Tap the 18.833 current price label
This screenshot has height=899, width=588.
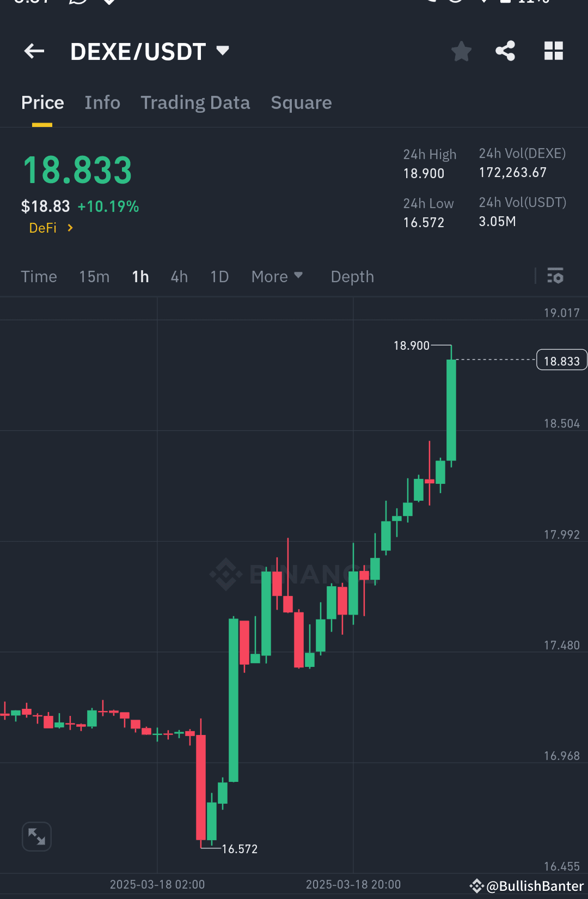coord(561,360)
